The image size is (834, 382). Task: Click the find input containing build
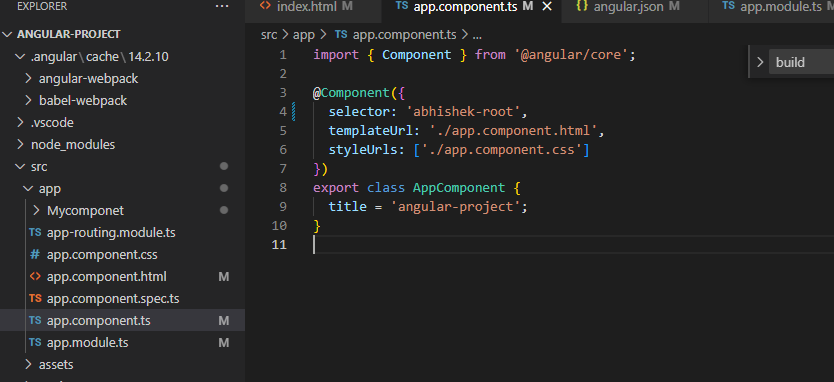tap(802, 62)
